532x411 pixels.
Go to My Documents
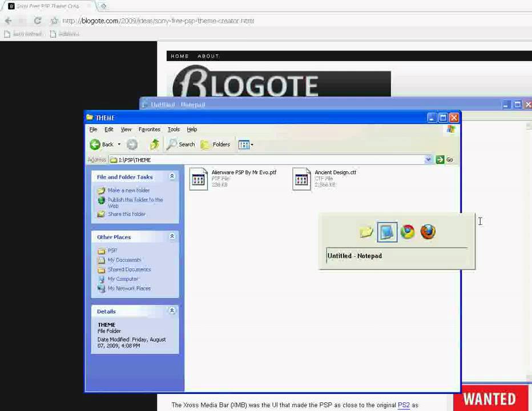[x=124, y=260]
